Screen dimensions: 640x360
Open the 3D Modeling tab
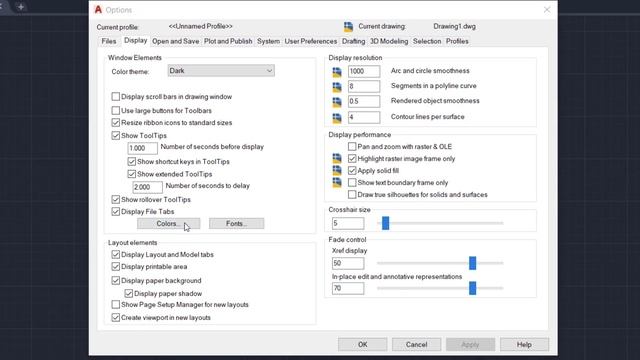click(389, 41)
